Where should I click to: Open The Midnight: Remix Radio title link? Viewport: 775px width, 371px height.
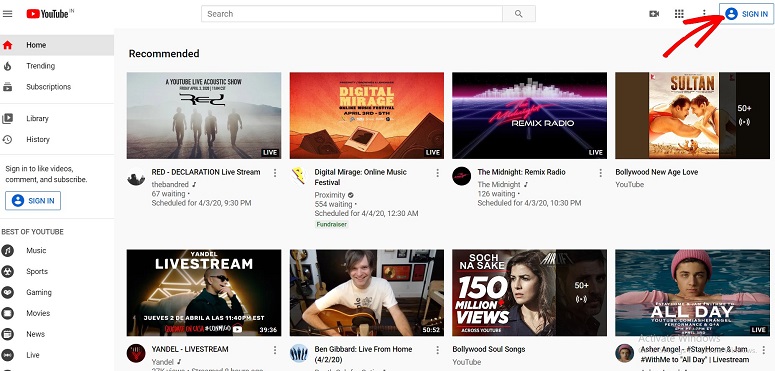point(521,172)
